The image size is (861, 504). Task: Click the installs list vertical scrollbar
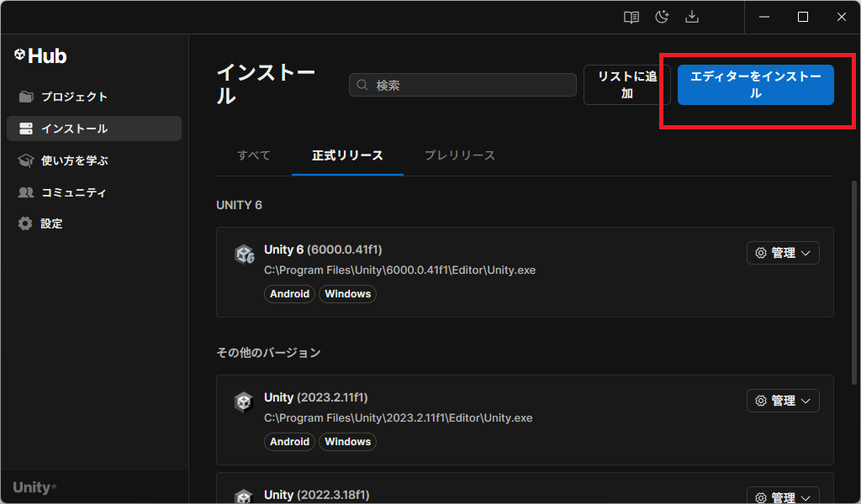click(x=854, y=282)
